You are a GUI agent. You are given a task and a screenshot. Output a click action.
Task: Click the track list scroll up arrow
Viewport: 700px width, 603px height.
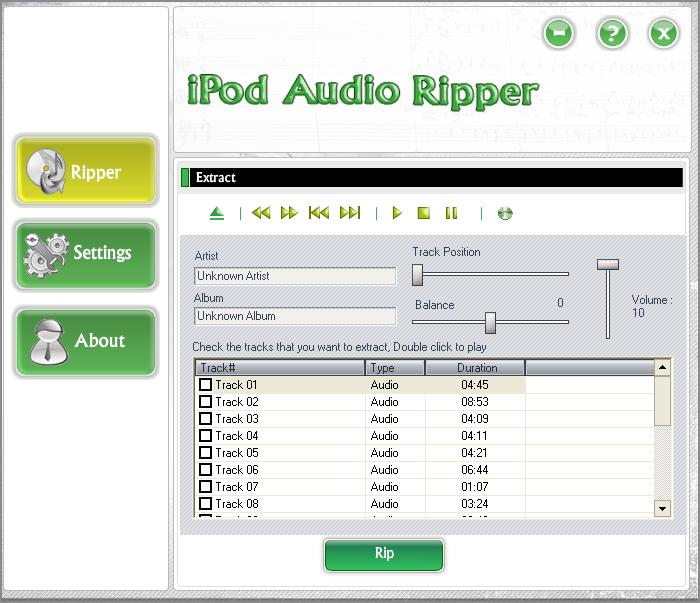point(662,367)
